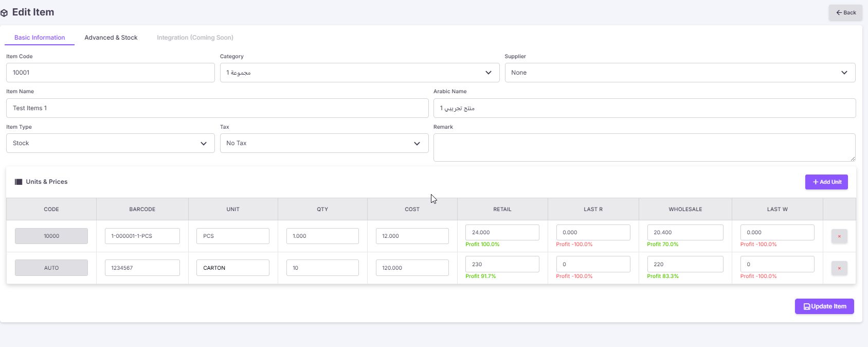Click the Edit Item cube icon

click(5, 13)
